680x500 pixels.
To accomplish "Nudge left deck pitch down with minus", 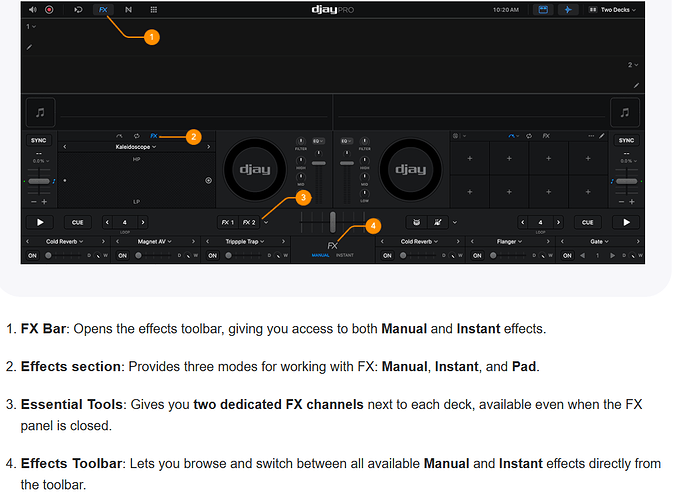I will (34, 202).
